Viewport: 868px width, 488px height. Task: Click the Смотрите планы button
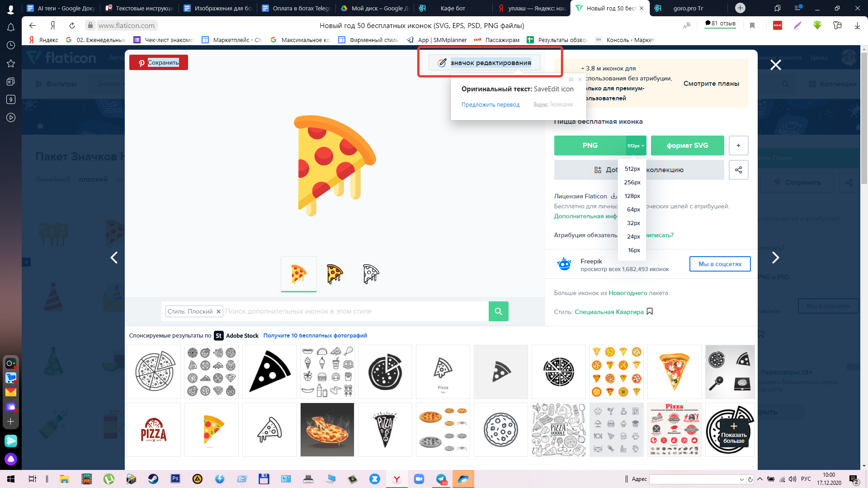coord(711,84)
